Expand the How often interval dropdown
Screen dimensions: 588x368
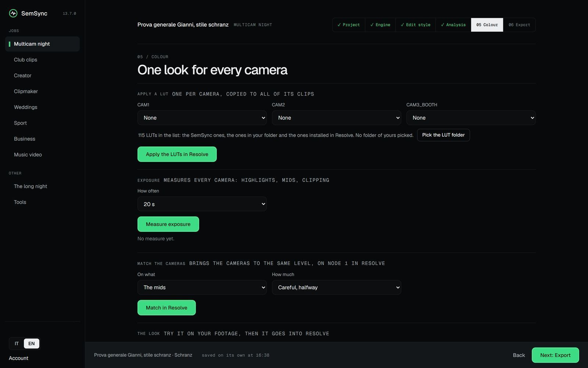point(202,204)
